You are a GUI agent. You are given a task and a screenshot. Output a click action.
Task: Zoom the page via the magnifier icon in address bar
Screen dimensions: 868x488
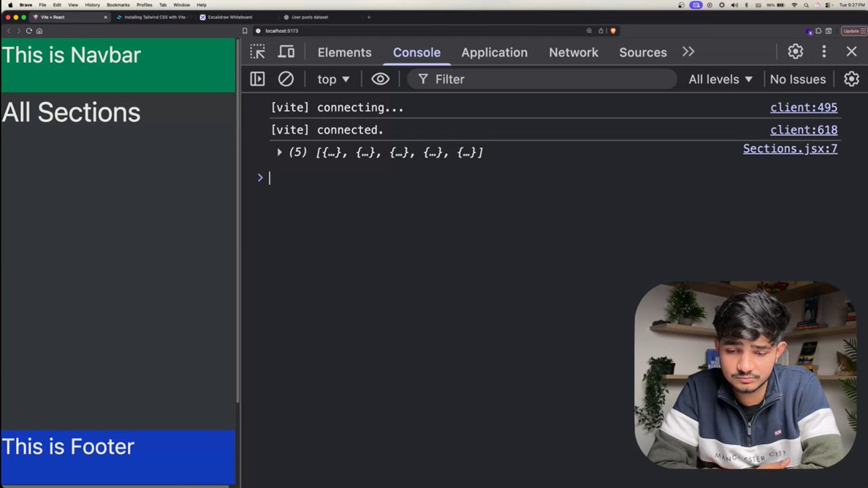(x=590, y=31)
